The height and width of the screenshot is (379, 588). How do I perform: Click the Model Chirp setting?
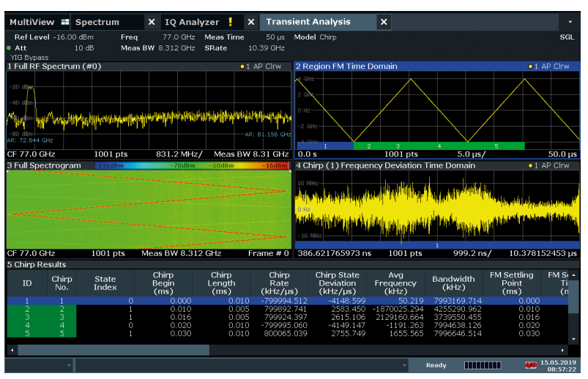(x=315, y=37)
